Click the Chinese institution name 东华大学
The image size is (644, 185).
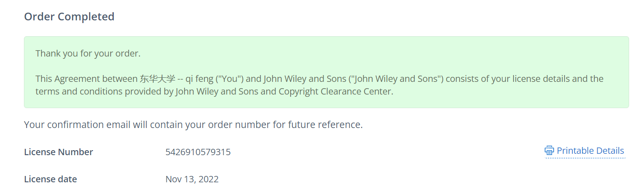[157, 79]
